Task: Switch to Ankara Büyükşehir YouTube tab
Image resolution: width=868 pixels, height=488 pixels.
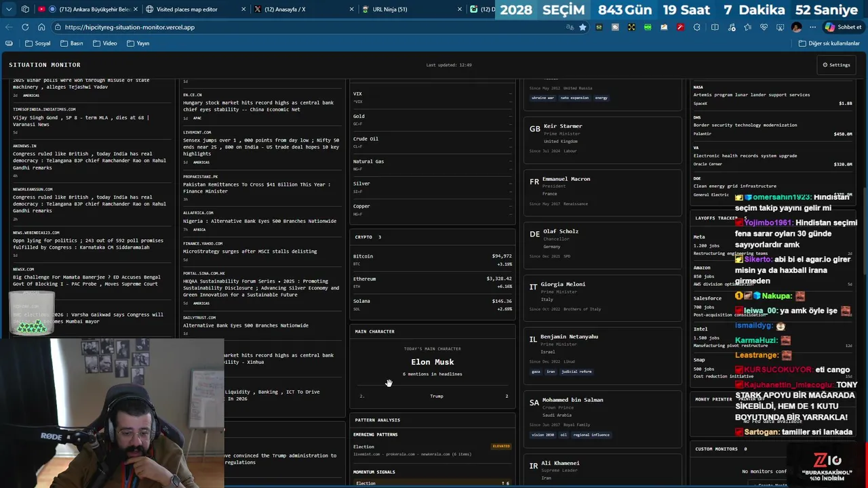Action: tap(88, 9)
